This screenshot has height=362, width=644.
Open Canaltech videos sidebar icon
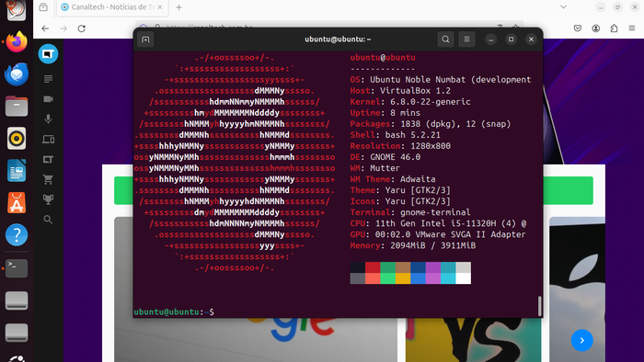pos(48,99)
